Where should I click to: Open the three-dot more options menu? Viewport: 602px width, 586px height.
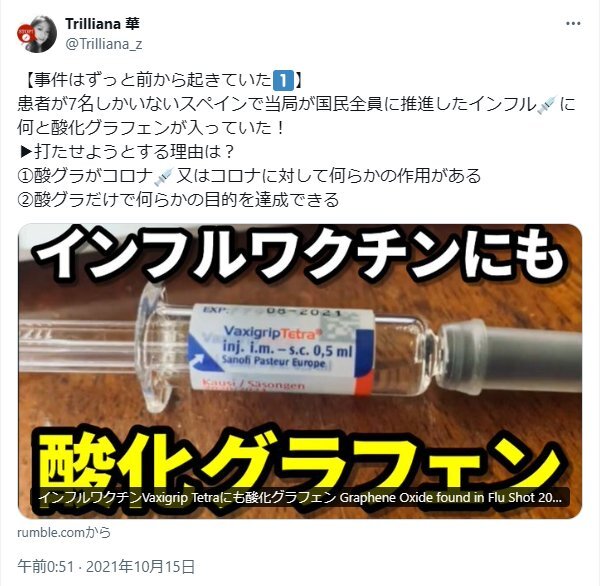[x=572, y=24]
